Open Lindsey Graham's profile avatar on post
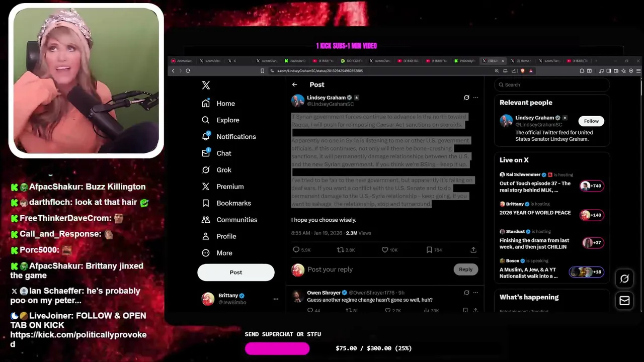The width and height of the screenshot is (644, 362). tap(298, 101)
